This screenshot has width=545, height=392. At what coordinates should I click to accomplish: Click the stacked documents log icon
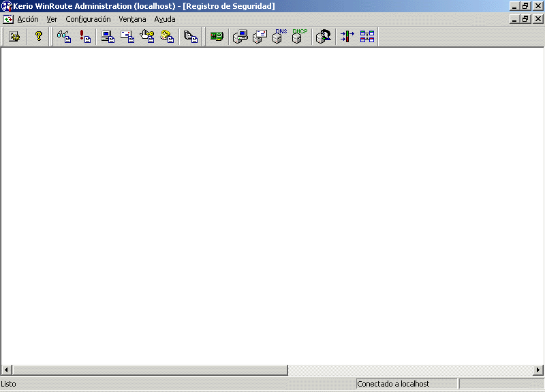[191, 37]
